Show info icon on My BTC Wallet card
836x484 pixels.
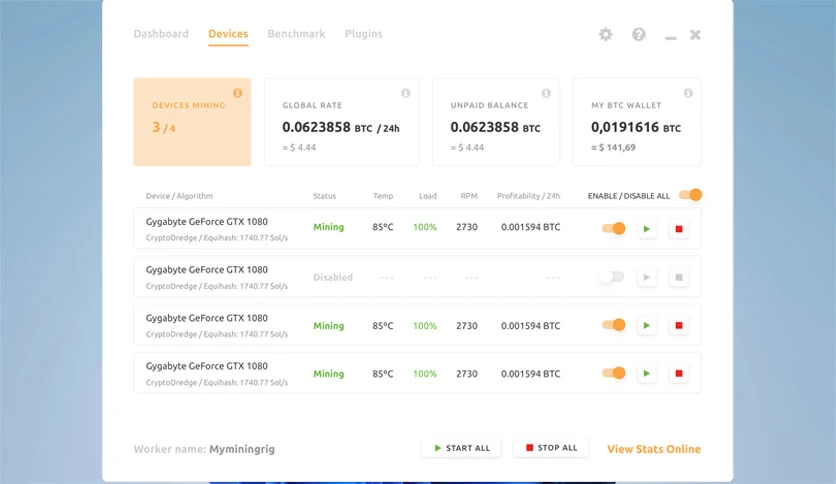click(688, 93)
